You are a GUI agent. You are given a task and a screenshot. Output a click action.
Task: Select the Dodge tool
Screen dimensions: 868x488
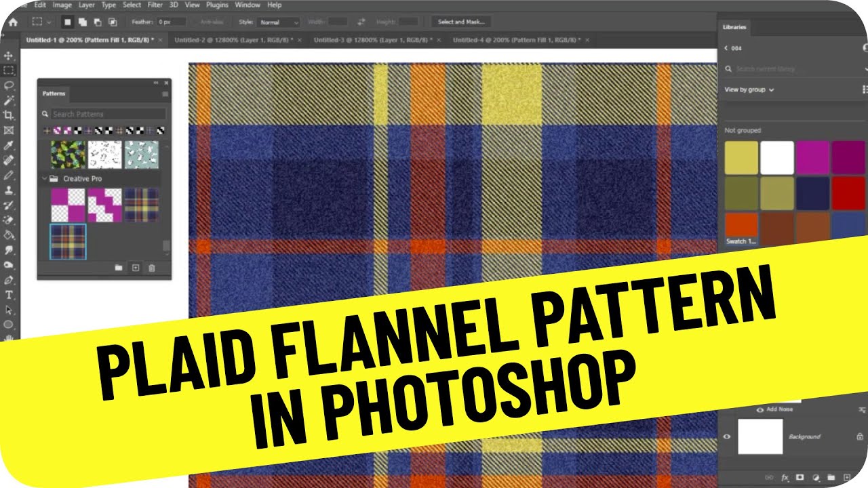pos(9,265)
